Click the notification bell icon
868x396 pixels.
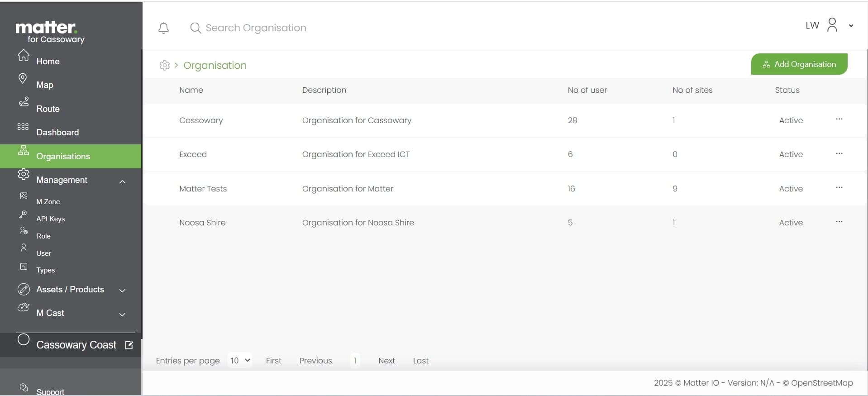click(x=163, y=28)
